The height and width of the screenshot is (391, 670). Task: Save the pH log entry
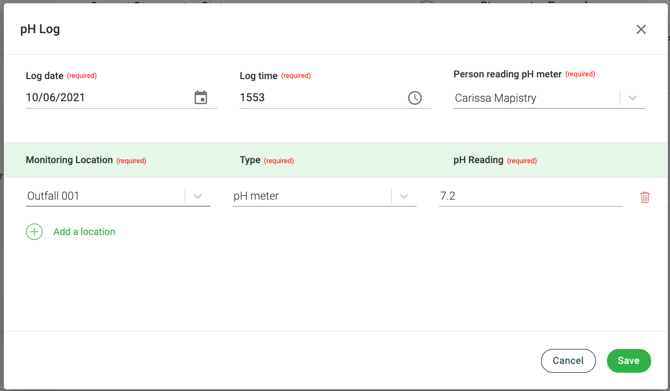[x=629, y=361]
